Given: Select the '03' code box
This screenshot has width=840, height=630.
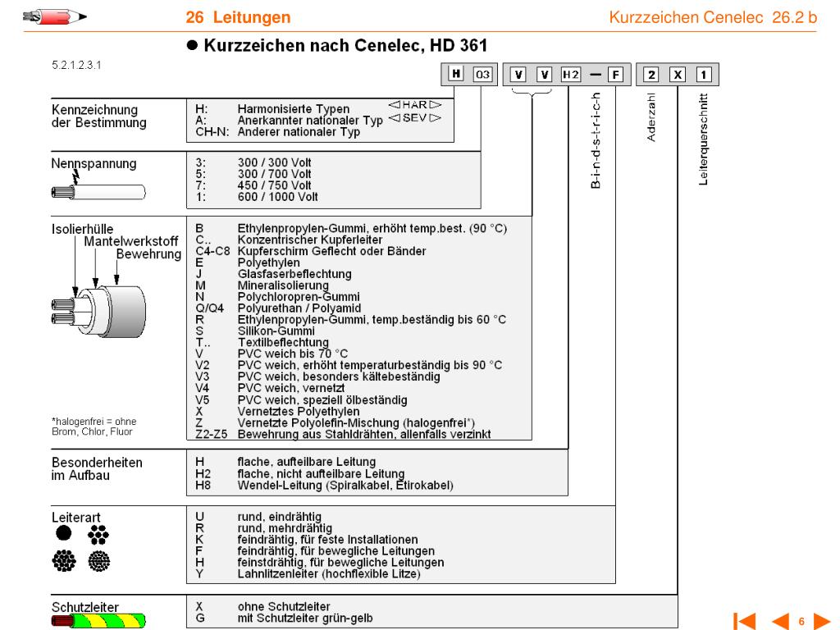Looking at the screenshot, I should point(482,75).
